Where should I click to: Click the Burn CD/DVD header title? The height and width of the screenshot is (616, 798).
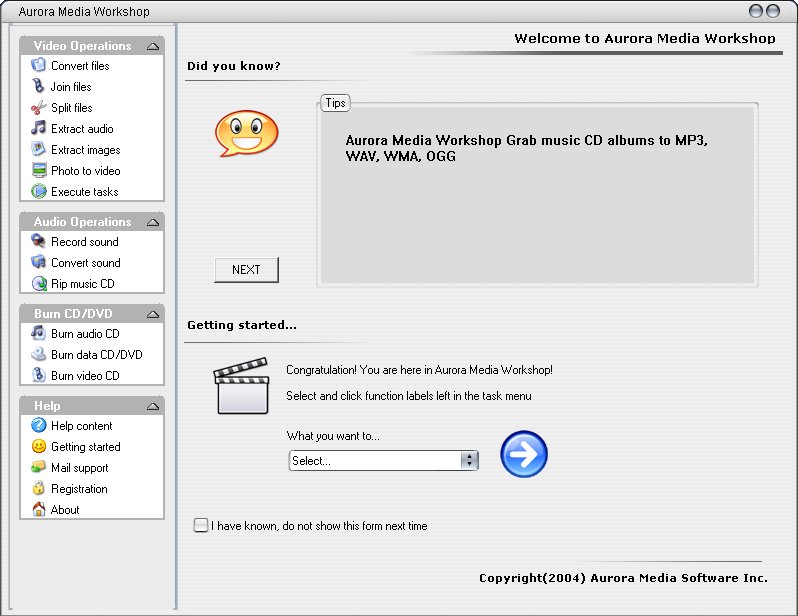pos(73,314)
